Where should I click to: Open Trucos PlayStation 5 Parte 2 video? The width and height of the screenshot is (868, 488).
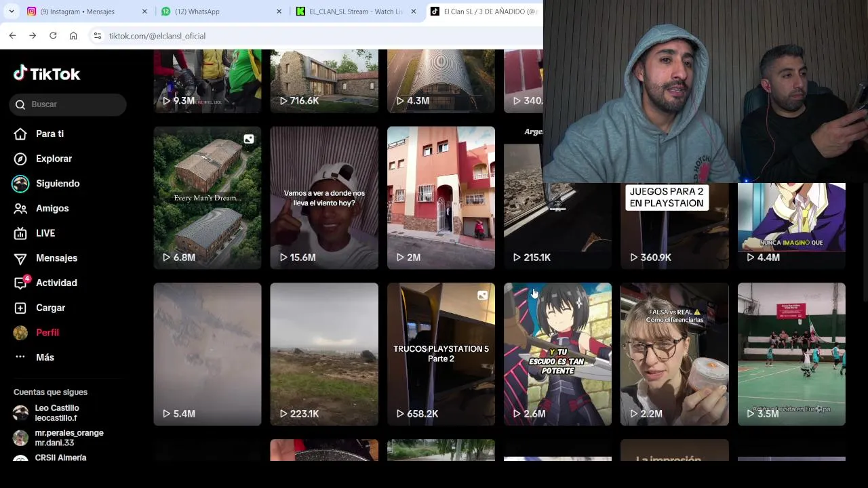(441, 354)
